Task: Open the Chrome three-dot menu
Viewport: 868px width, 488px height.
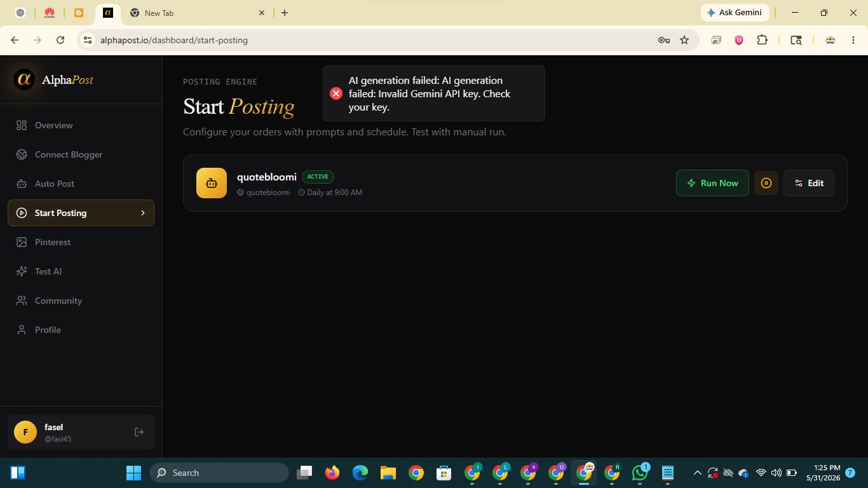Action: [853, 40]
